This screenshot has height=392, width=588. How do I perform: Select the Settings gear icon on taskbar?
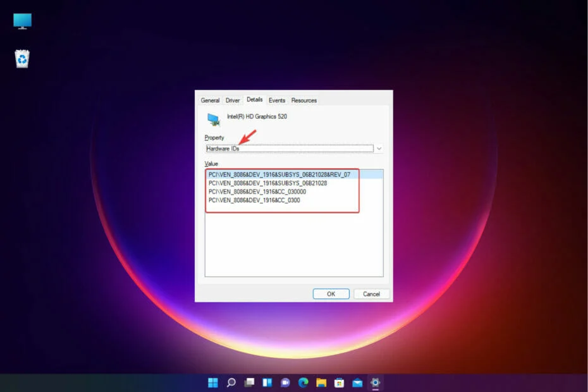375,383
